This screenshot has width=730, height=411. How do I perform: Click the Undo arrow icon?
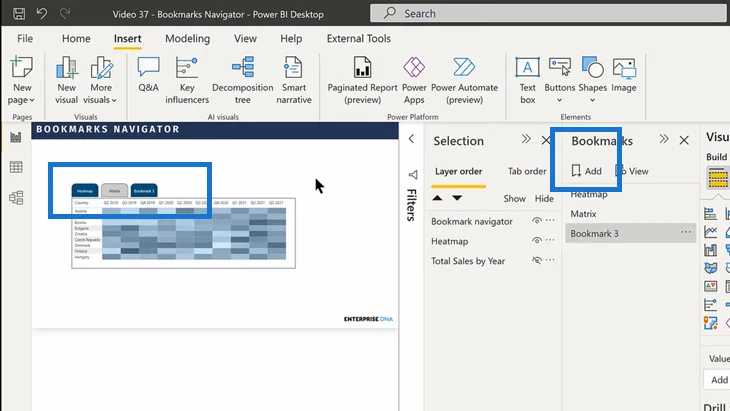point(42,13)
